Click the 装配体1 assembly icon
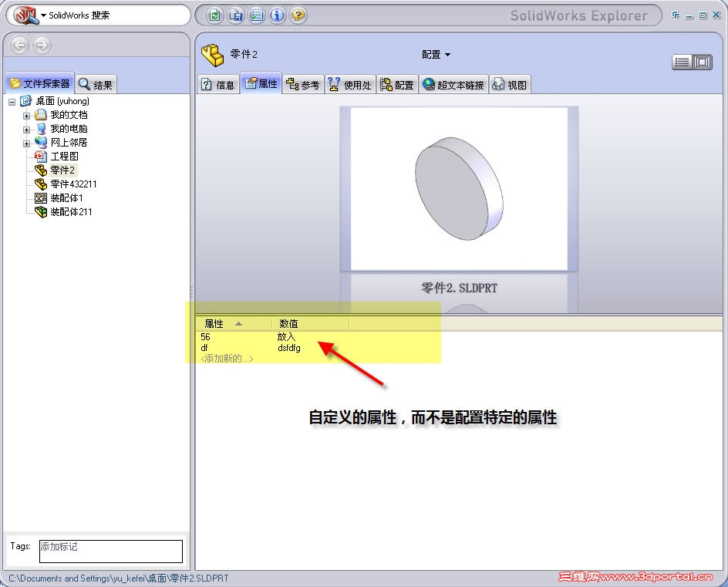This screenshot has width=728, height=587. (x=41, y=197)
